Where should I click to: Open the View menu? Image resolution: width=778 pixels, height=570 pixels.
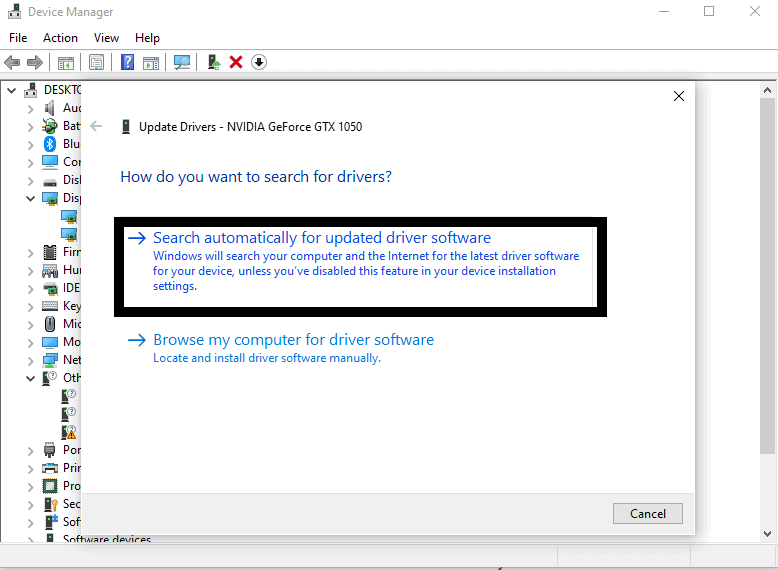tap(106, 38)
